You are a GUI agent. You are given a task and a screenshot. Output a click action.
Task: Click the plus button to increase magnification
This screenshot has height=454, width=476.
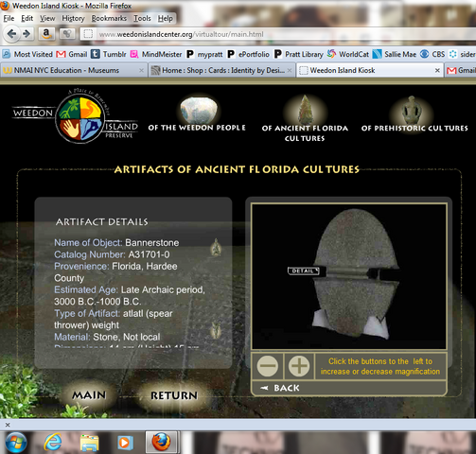click(299, 366)
